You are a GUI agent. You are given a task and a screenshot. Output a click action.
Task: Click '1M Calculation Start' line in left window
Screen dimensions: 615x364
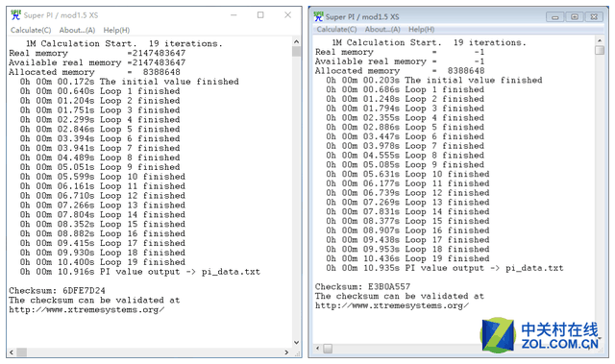click(x=124, y=43)
